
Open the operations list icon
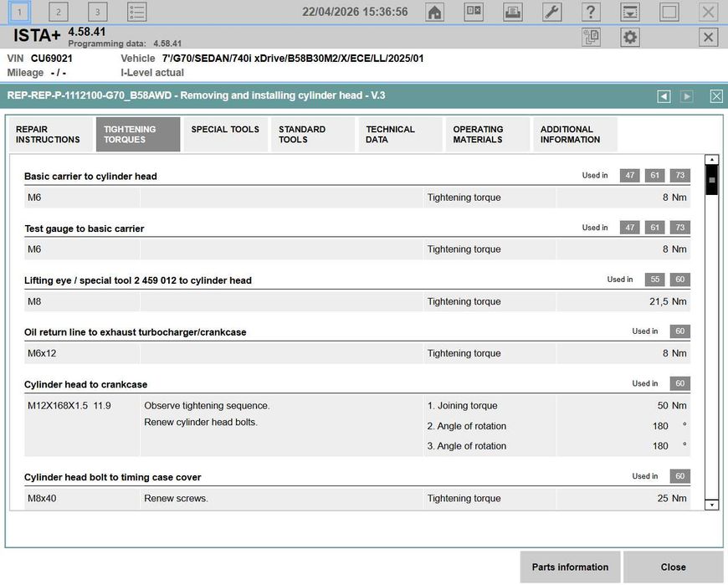137,12
